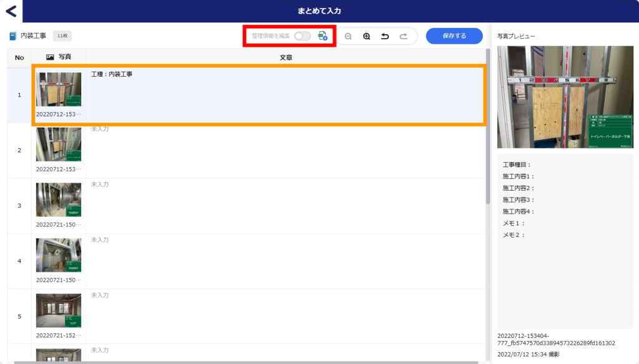Select the row 2 photo thumbnail

(59, 144)
